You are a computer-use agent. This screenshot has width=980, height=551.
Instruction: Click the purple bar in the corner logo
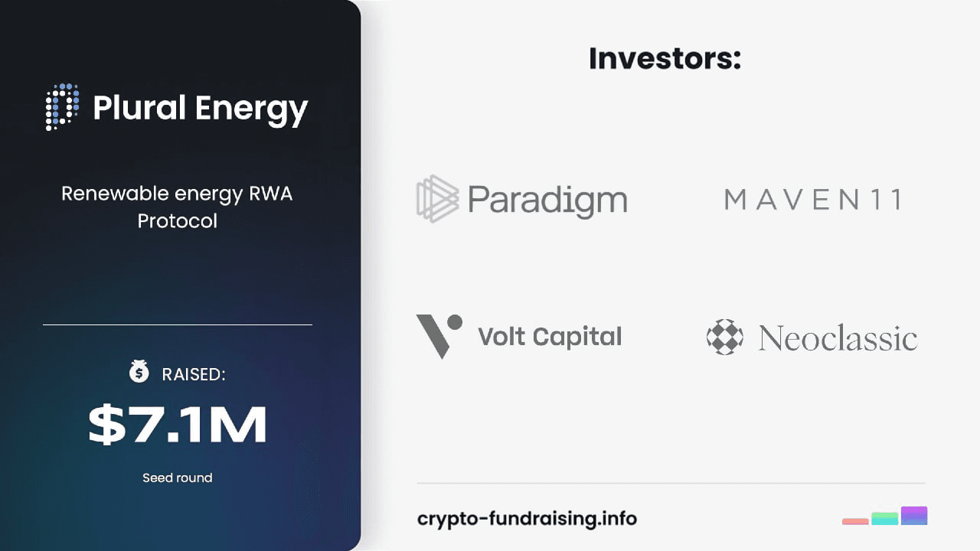pos(914,515)
